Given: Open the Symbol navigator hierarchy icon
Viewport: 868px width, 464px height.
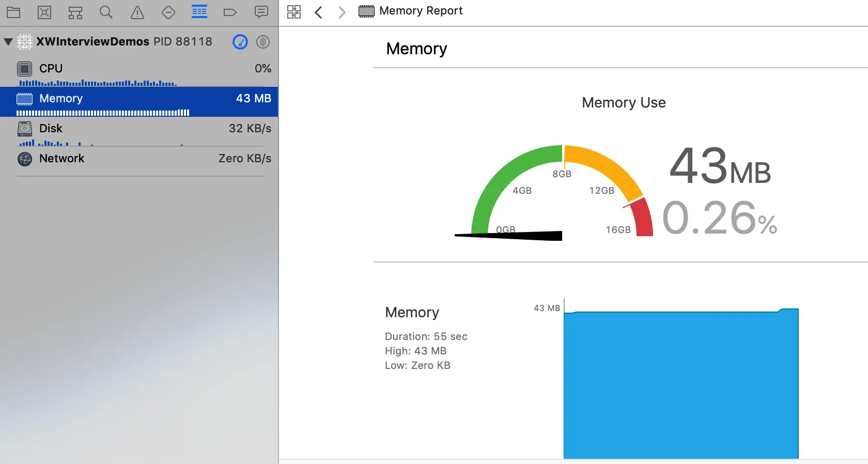Looking at the screenshot, I should click(75, 12).
